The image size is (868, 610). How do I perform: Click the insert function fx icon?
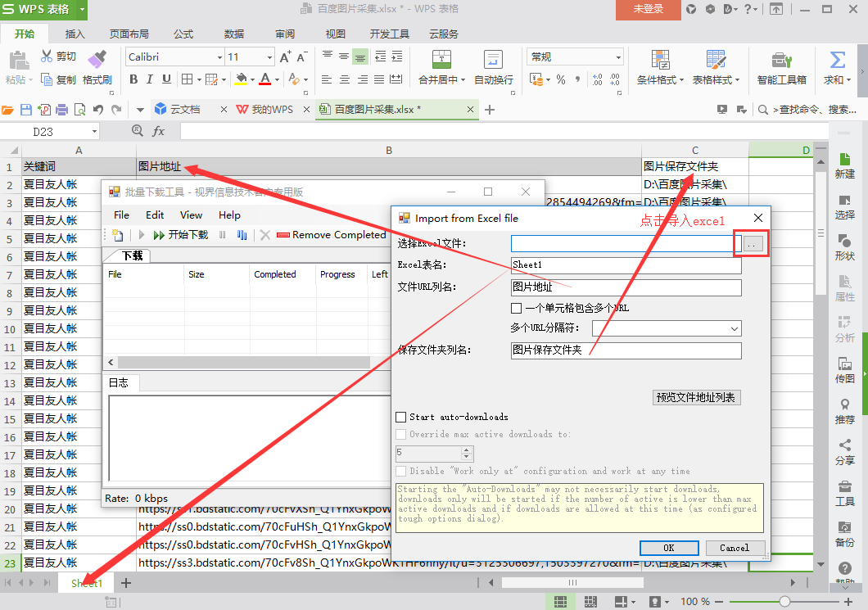[158, 131]
